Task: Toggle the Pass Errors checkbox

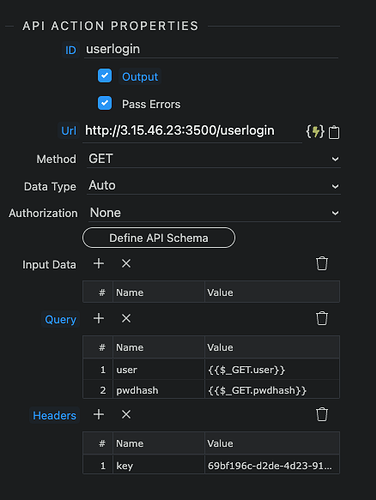Action: coord(105,103)
